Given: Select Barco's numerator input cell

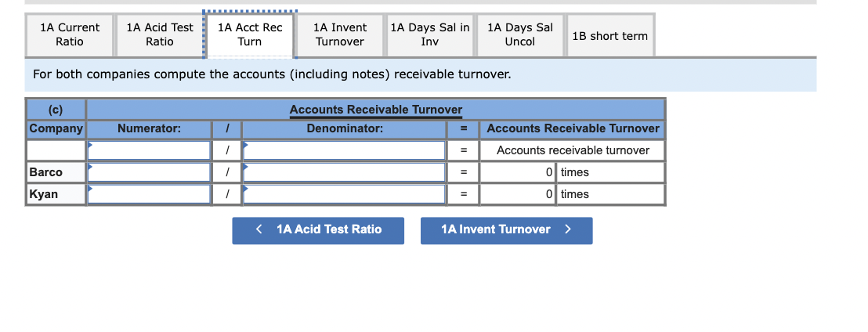Looking at the screenshot, I should [149, 172].
